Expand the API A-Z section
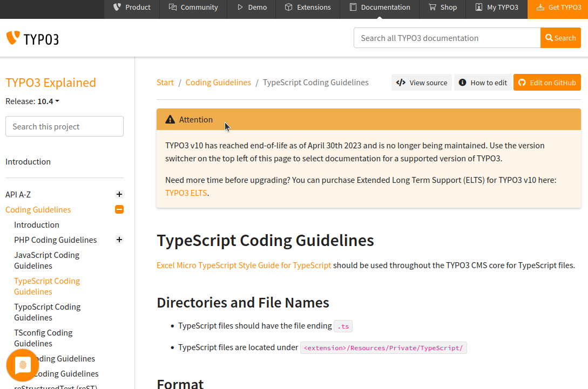 point(119,194)
